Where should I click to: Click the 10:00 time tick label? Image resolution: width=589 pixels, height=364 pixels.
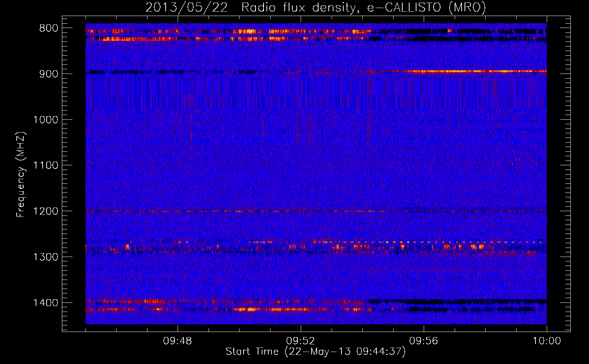coord(547,341)
